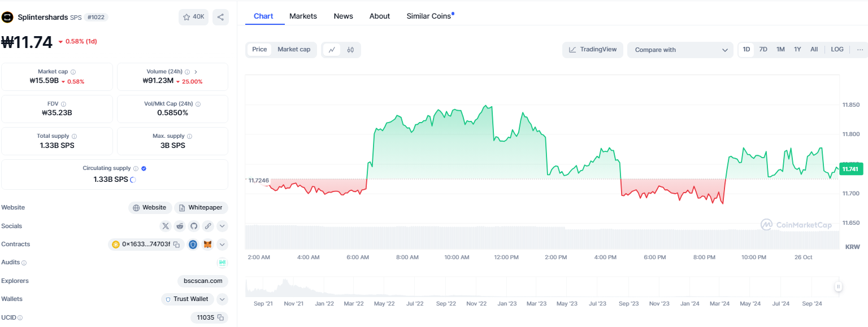868x327 pixels.
Task: Click the ₩91.23M volume value
Action: click(158, 81)
